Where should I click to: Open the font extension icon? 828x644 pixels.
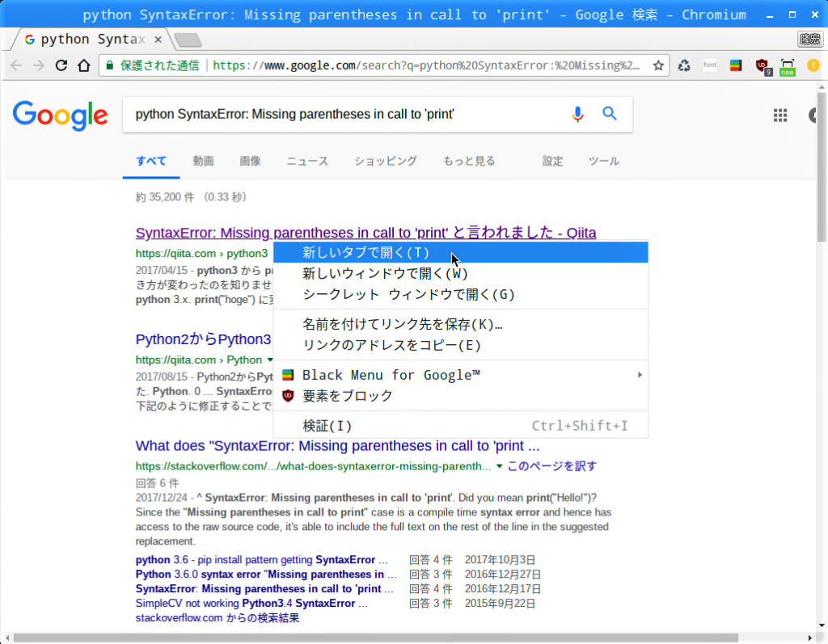coord(710,65)
